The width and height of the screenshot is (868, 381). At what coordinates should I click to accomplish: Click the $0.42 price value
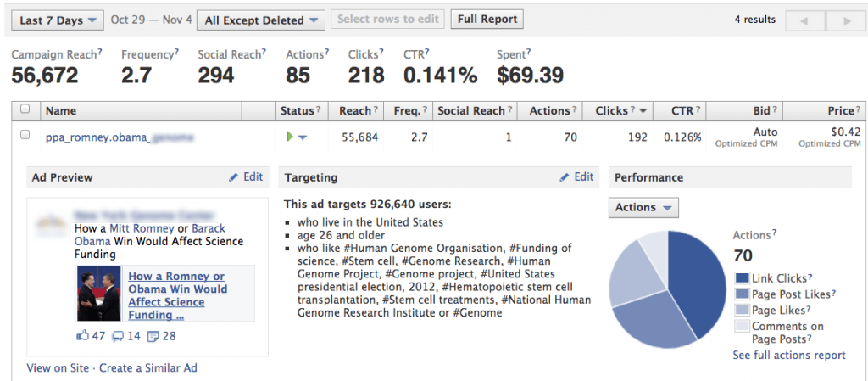[846, 132]
